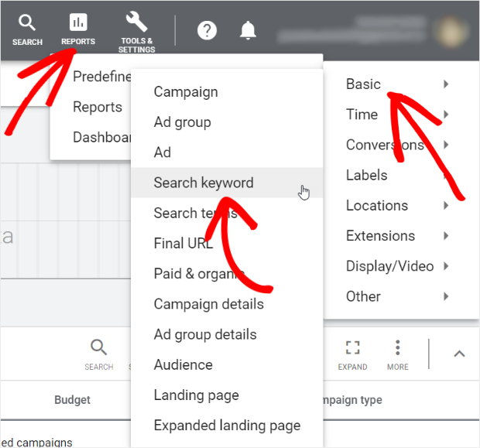Click the Search magnifier in top bar

(27, 23)
